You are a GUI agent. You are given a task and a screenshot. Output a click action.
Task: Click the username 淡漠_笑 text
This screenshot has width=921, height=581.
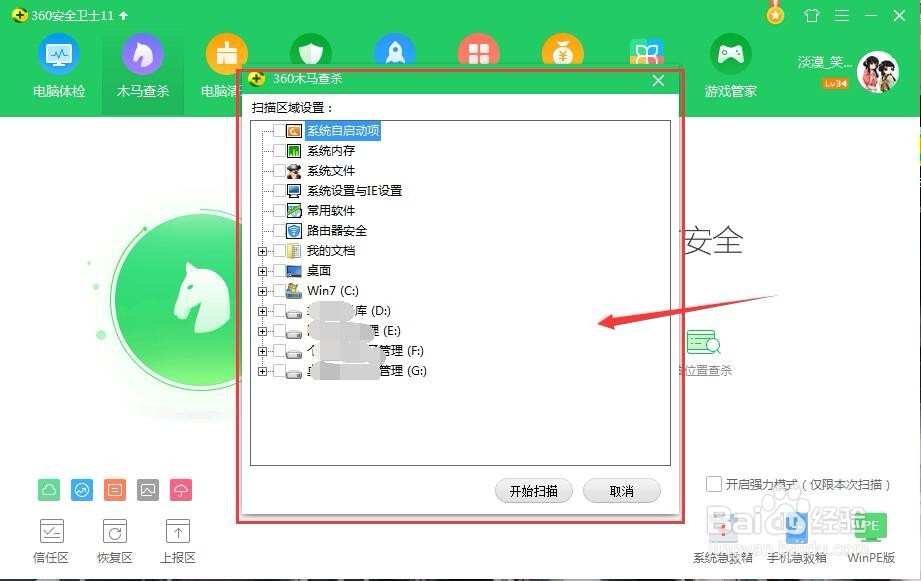tap(824, 62)
